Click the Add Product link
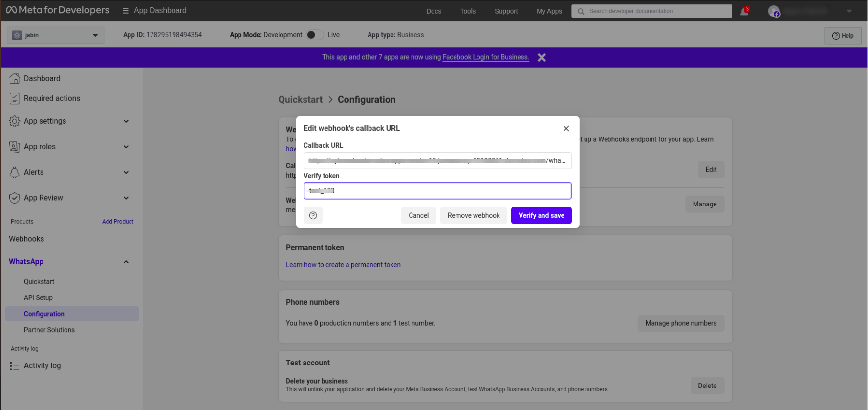Screen dimensions: 868x410 [x=118, y=222]
